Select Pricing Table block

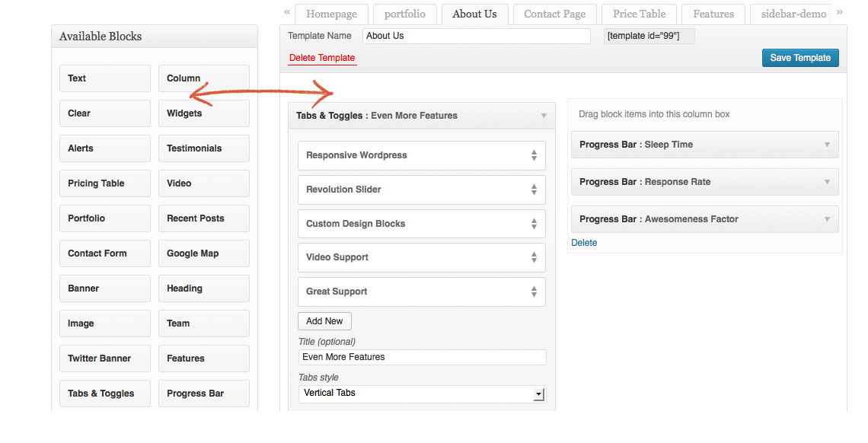click(x=104, y=183)
